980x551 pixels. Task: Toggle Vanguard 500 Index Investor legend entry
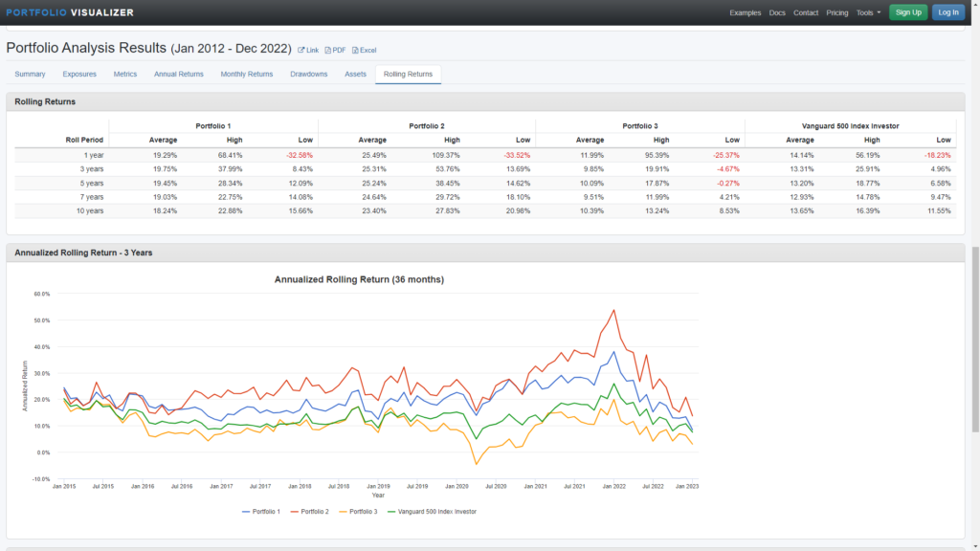[433, 512]
